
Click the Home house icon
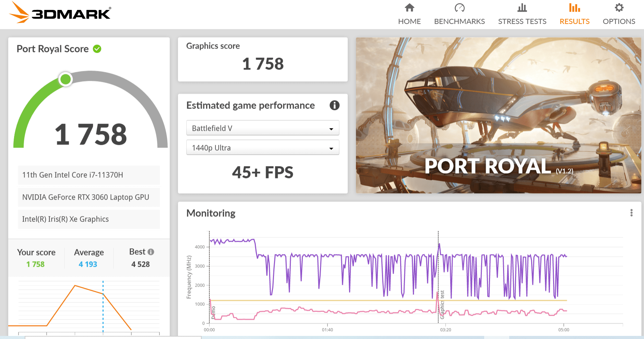tap(409, 8)
